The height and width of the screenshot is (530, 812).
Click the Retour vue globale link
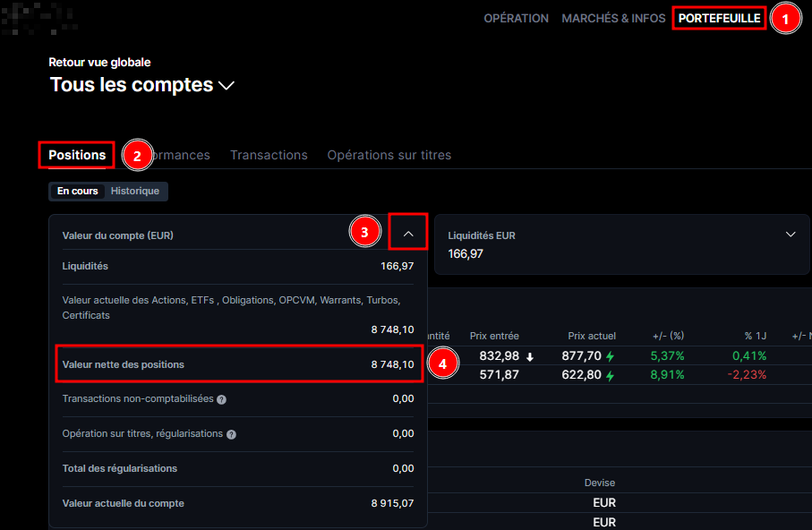click(99, 63)
